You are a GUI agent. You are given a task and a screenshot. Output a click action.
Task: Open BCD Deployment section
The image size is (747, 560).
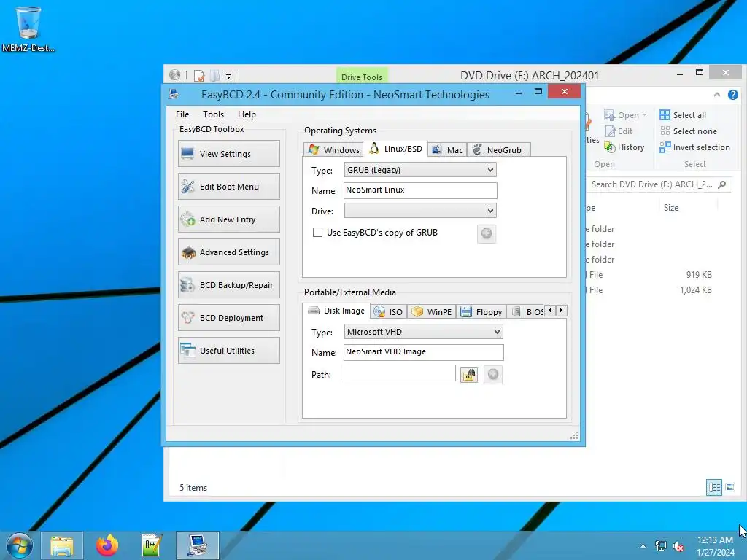click(x=228, y=318)
